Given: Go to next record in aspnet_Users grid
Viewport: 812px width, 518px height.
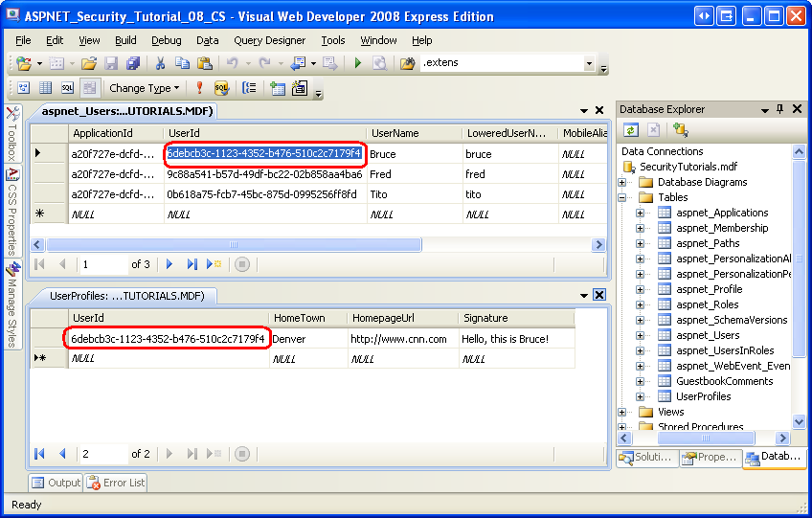Looking at the screenshot, I should (x=169, y=264).
